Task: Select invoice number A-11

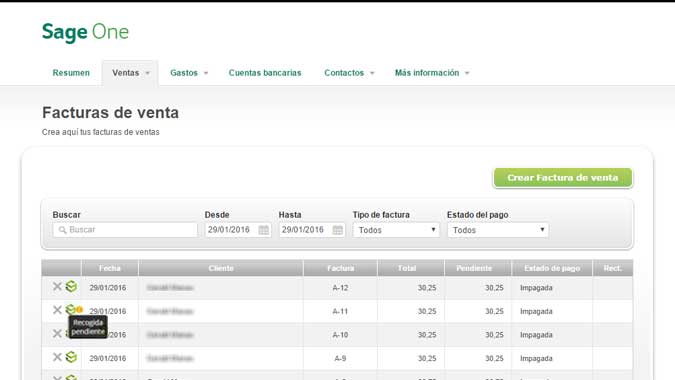Action: [340, 311]
